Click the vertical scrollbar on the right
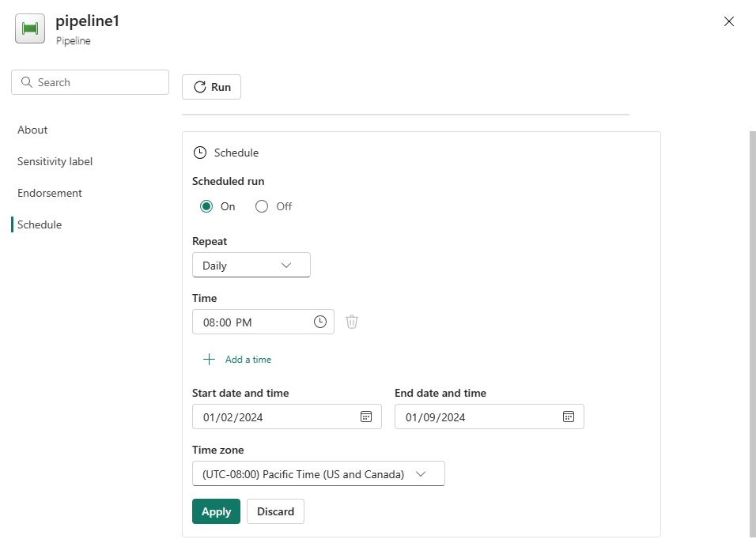Image resolution: width=756 pixels, height=558 pixels. (752, 332)
